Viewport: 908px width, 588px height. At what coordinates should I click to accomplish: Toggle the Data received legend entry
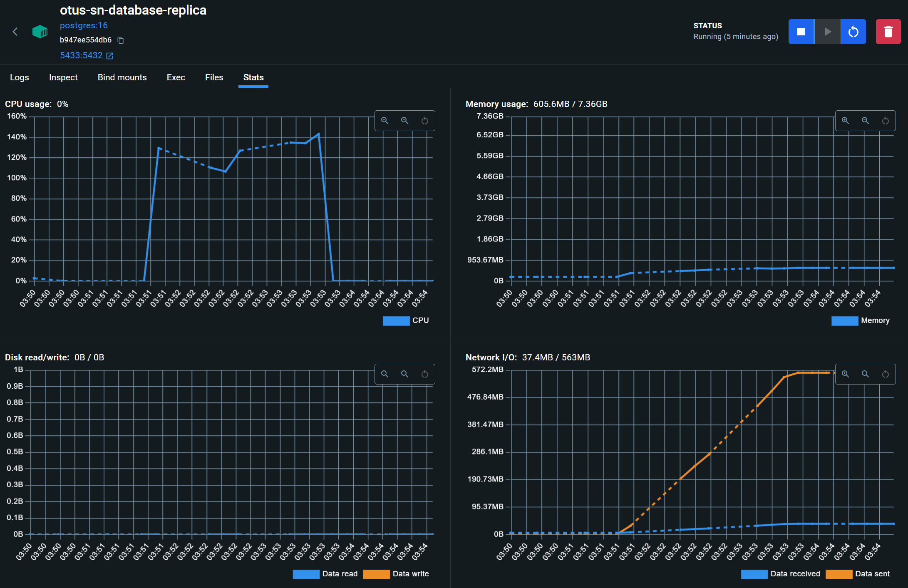pos(795,574)
